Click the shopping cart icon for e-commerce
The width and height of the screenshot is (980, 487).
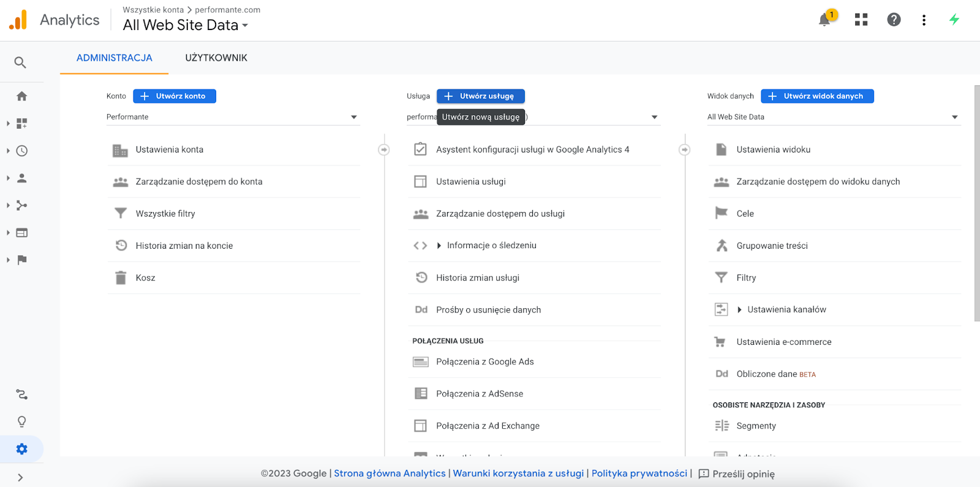click(x=720, y=342)
